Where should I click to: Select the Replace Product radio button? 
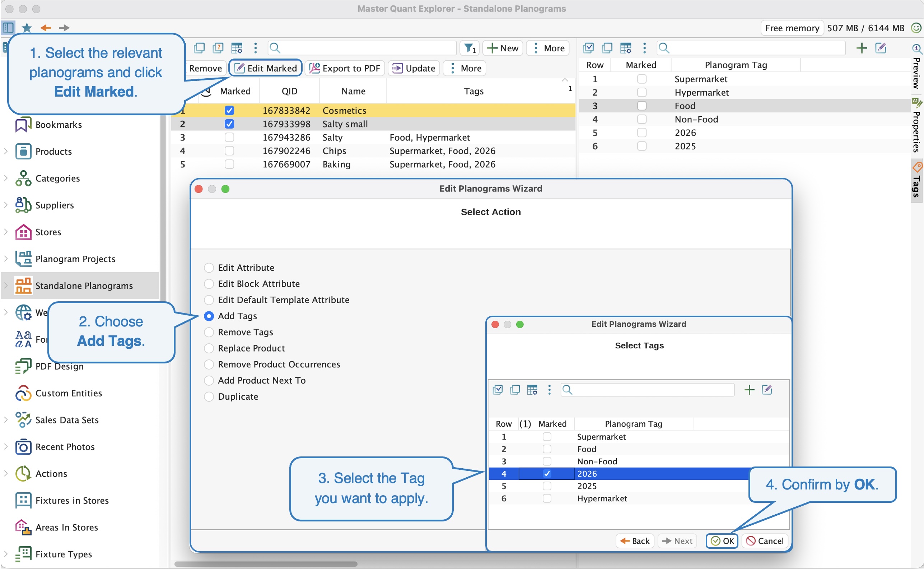pos(209,348)
